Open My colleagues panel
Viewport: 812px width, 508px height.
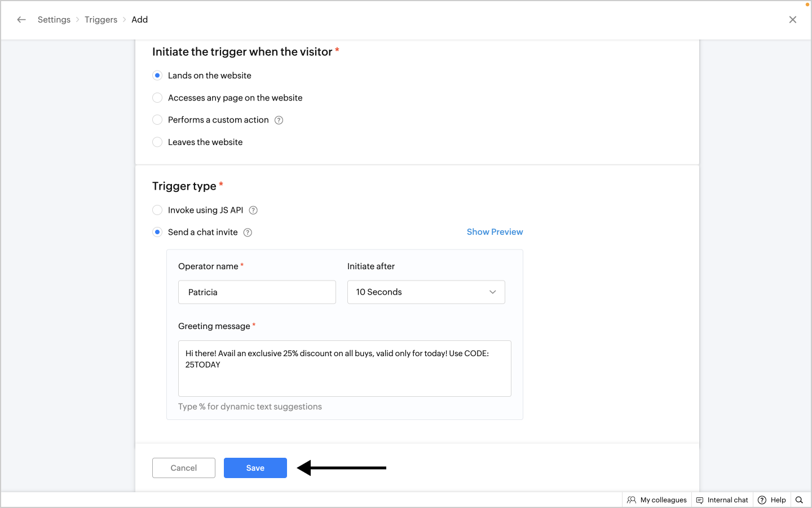click(657, 500)
